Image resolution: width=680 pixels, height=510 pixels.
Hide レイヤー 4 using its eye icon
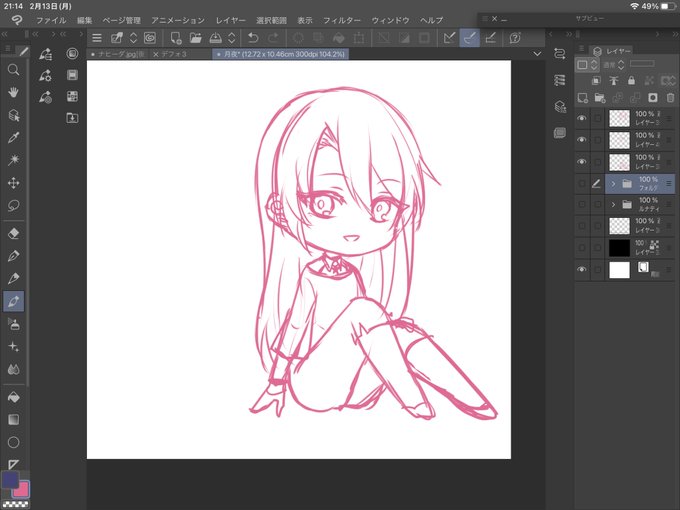(x=582, y=140)
